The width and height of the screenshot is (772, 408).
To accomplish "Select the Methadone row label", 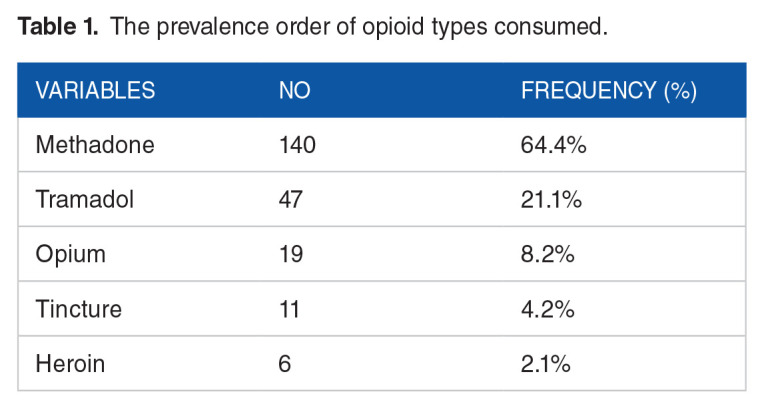I will (95, 145).
